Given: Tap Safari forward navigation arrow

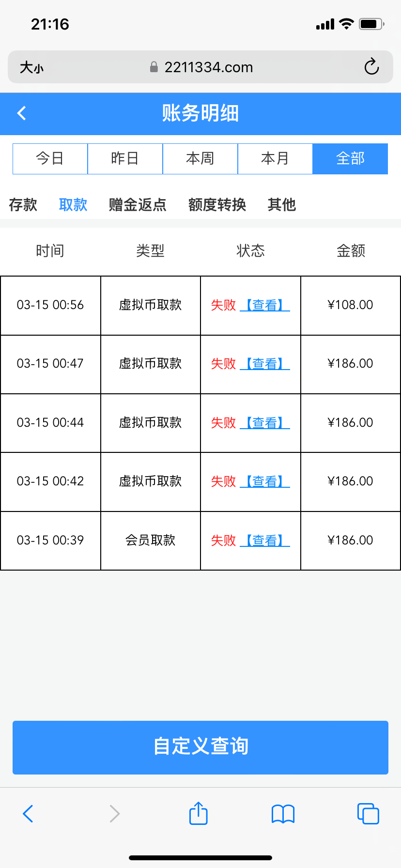Looking at the screenshot, I should click(x=114, y=814).
